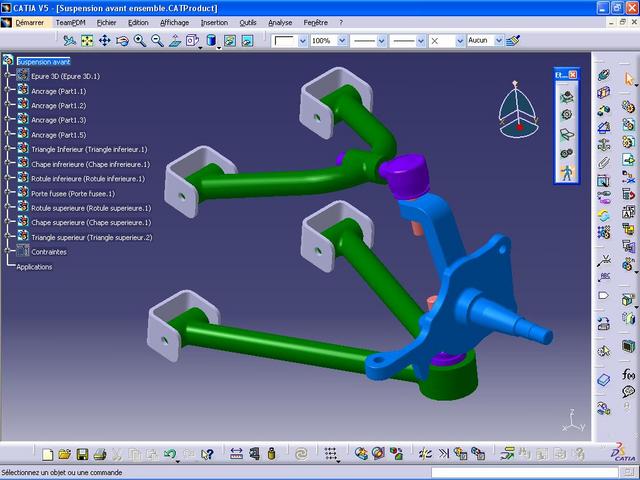640x480 pixels.
Task: Open the Aucun layer dropdown
Action: [499, 40]
